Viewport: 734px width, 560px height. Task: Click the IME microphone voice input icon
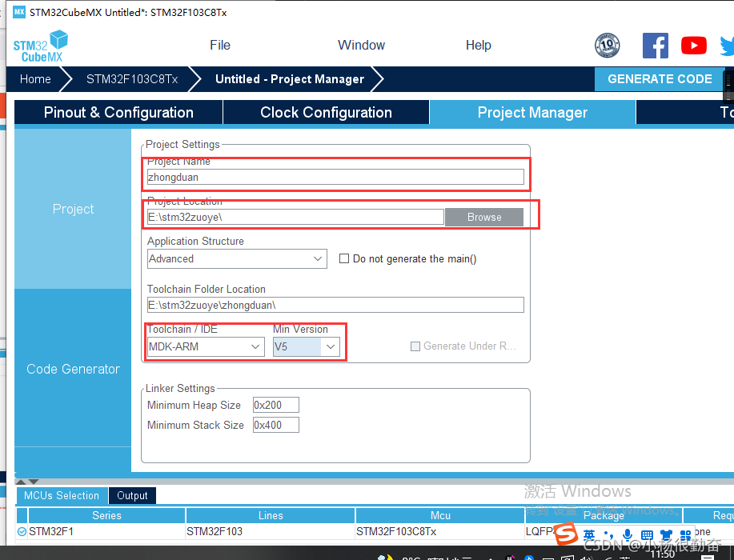click(628, 534)
